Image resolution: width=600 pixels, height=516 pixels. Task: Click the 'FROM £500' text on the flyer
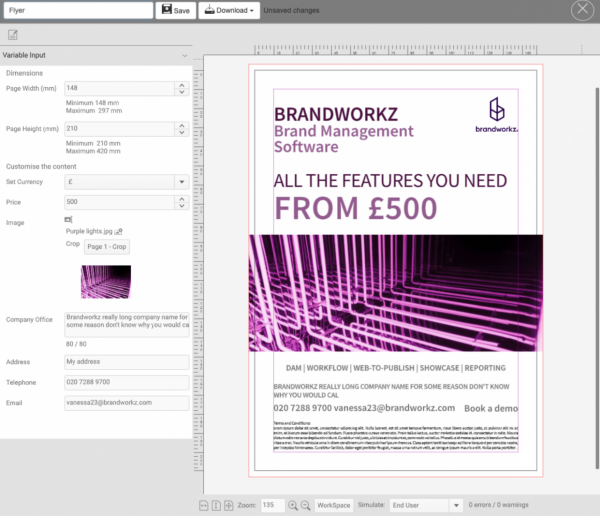(x=356, y=208)
